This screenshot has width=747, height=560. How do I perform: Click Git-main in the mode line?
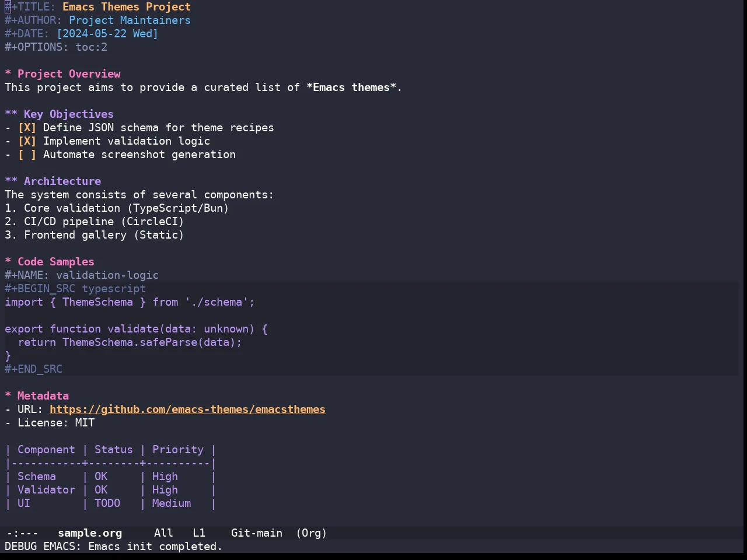(x=257, y=533)
